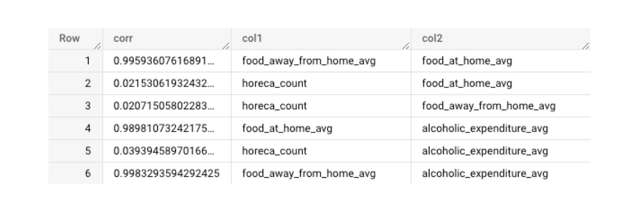
Task: Select the 0.98981073242175 correlation cell
Action: tap(164, 128)
